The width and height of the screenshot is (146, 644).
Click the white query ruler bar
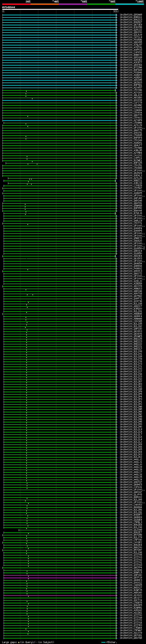click(x=60, y=9)
